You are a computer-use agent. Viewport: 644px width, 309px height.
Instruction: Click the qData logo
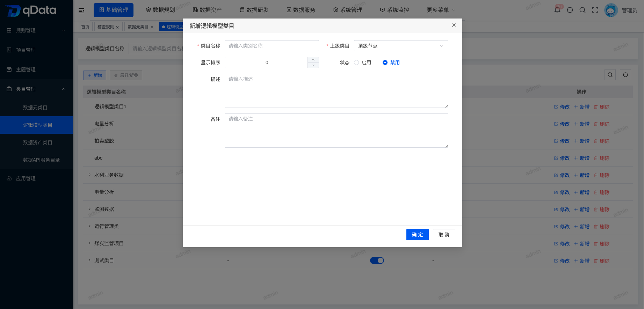[x=31, y=10]
